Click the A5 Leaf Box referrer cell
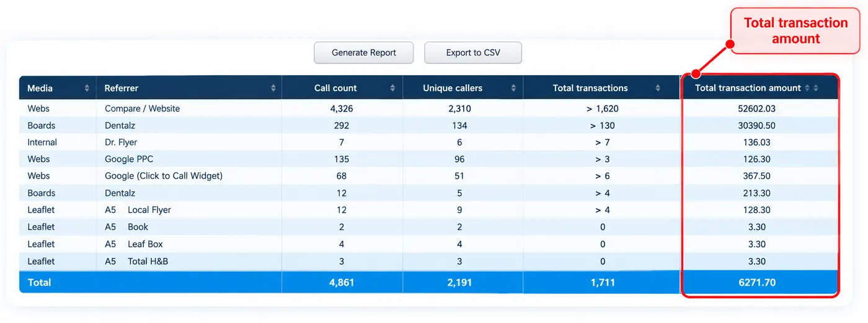 click(134, 244)
